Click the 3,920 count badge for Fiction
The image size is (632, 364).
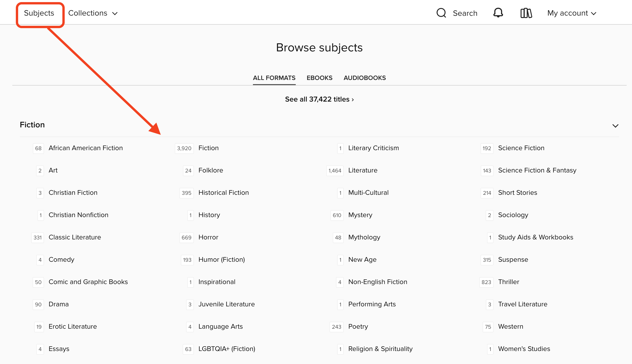coord(184,148)
